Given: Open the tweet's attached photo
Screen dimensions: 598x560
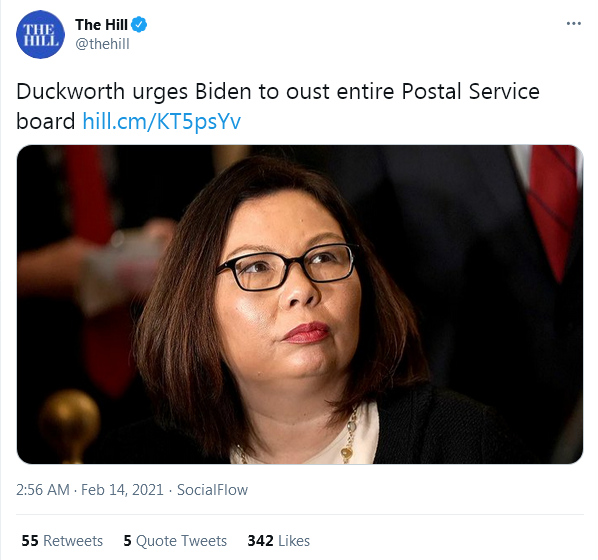Looking at the screenshot, I should 300,304.
